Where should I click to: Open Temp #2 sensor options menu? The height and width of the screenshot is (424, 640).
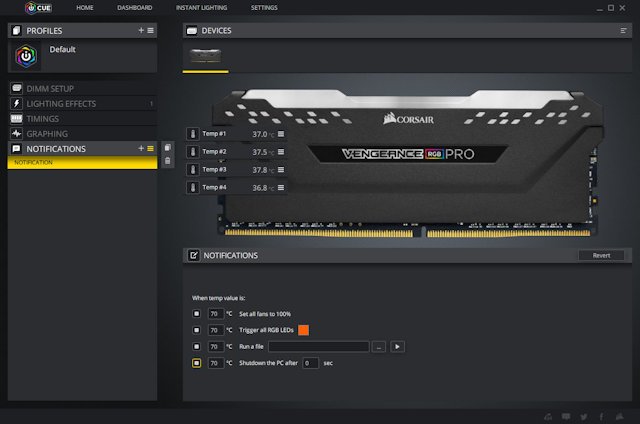pos(281,152)
